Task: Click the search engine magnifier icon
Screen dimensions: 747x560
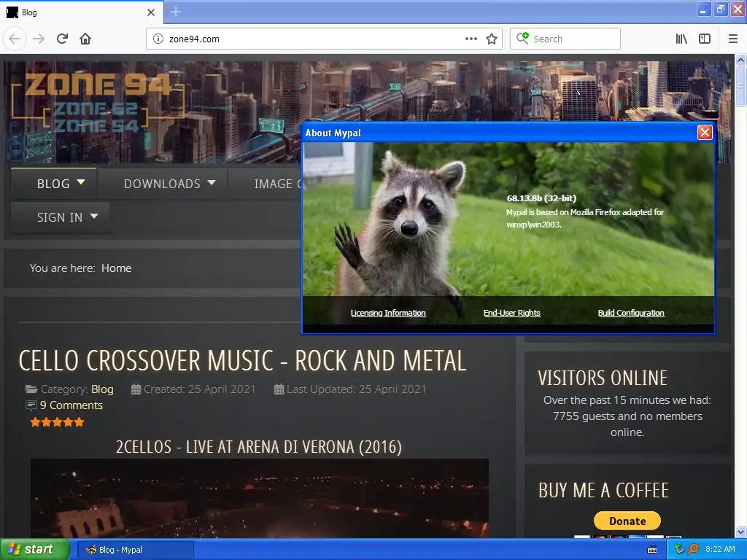Action: click(522, 38)
